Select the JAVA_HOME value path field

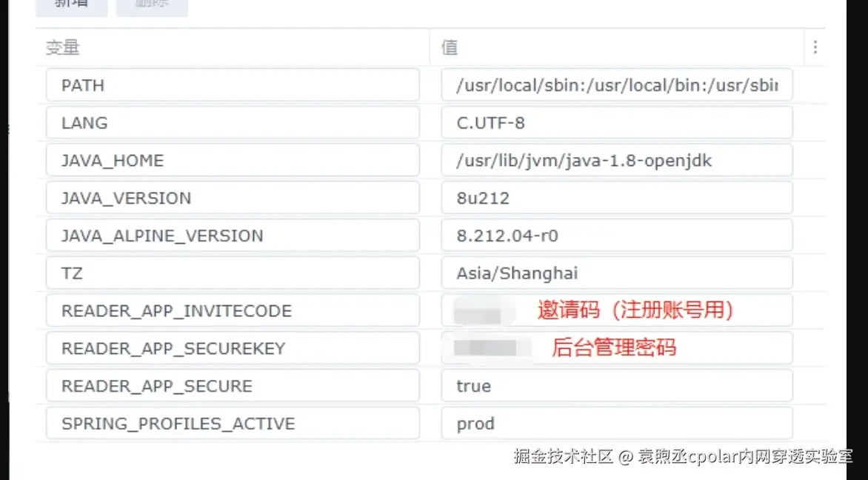616,161
